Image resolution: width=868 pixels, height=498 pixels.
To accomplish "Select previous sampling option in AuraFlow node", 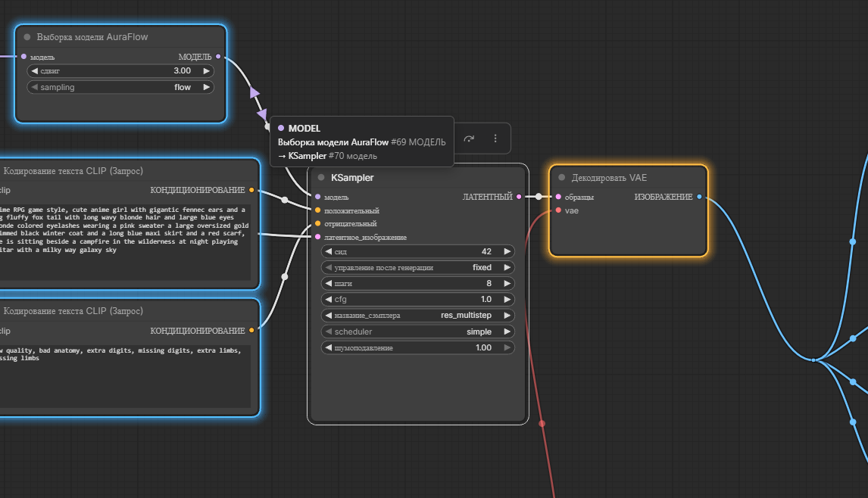I will [x=35, y=87].
